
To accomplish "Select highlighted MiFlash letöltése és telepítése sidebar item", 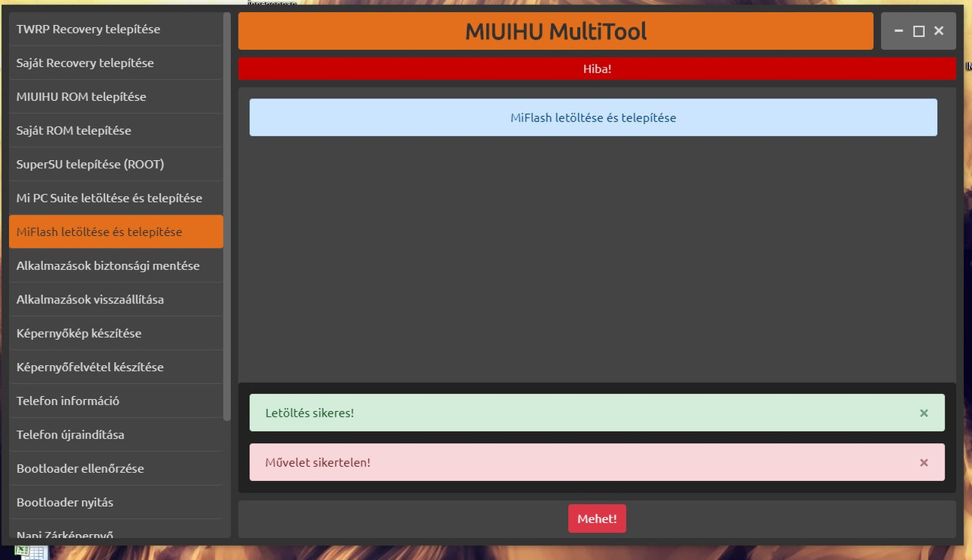I will point(116,231).
